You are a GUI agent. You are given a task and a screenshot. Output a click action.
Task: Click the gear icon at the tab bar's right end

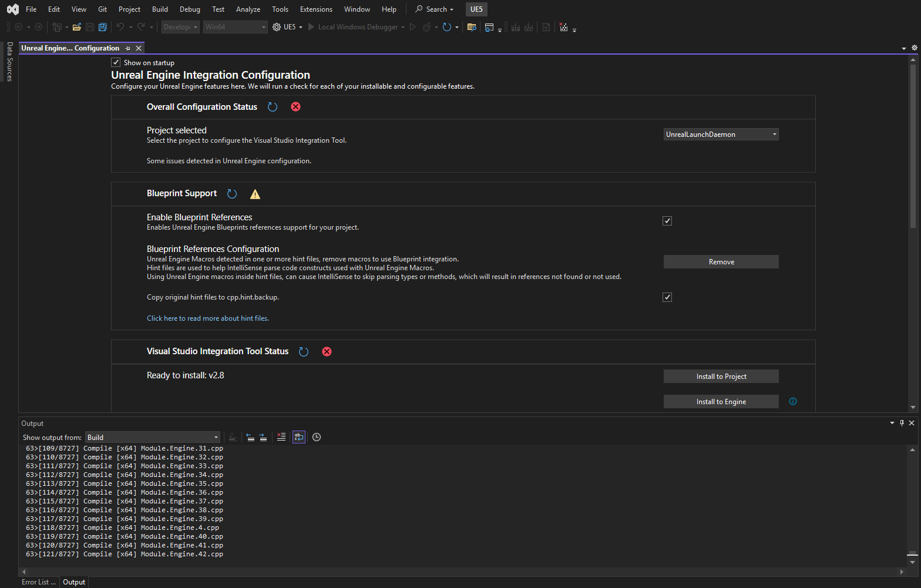914,48
